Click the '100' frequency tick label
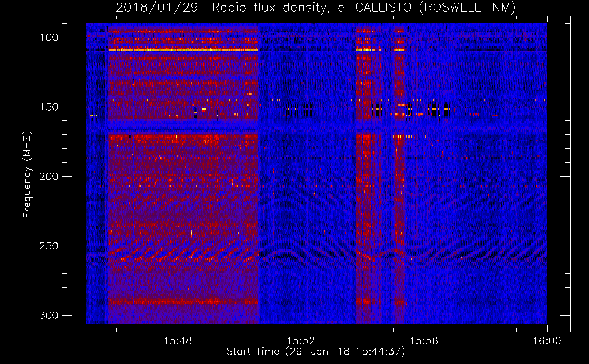The image size is (589, 364). (x=49, y=37)
